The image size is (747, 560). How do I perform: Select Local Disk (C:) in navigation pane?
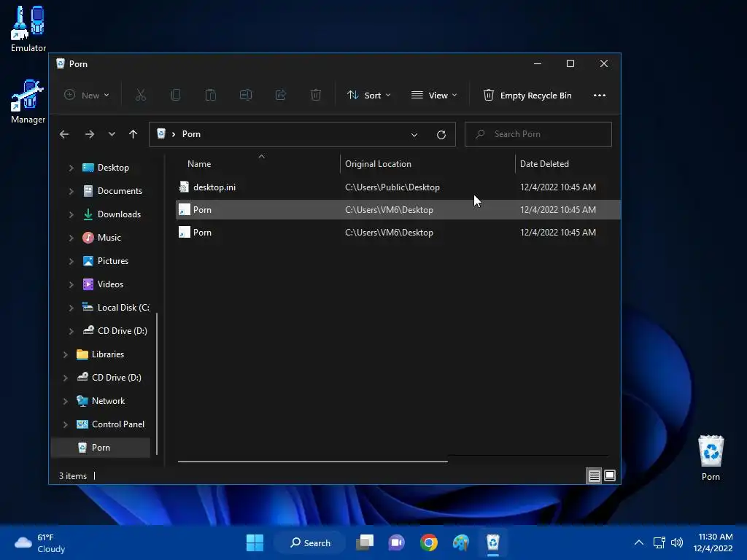point(116,308)
